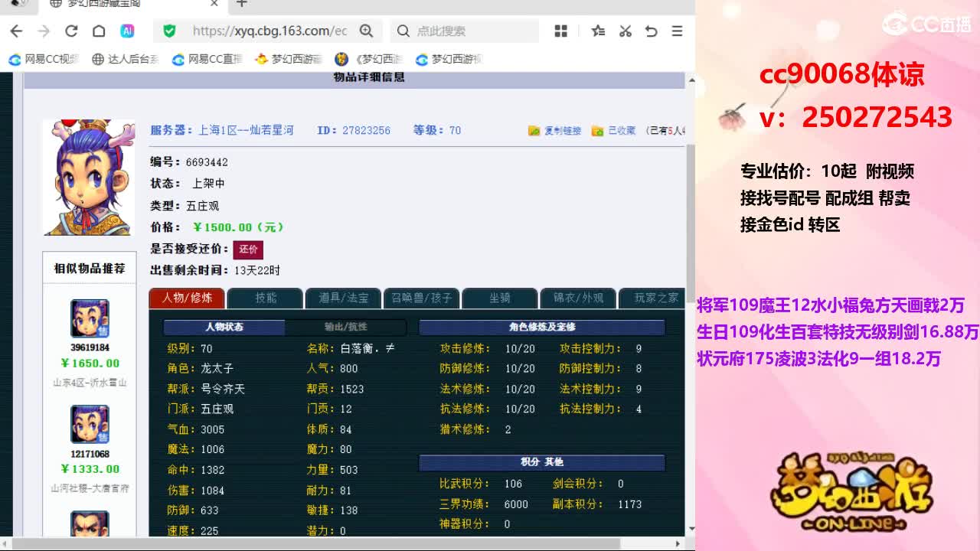Click the 龙太子 character portrait
The height and width of the screenshot is (551, 980).
click(x=89, y=177)
